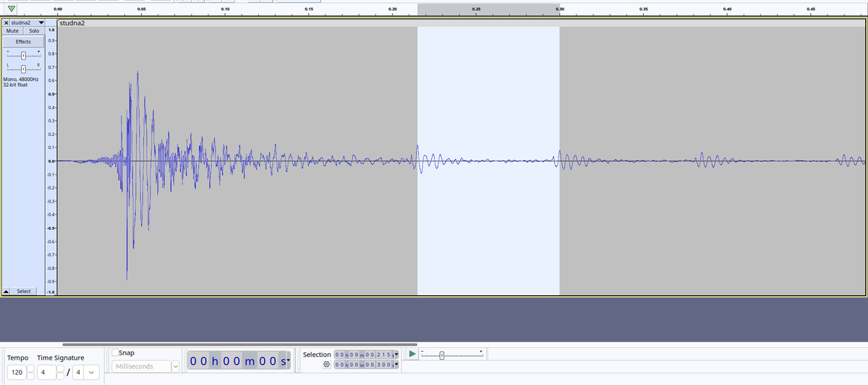Open the selection start format dropdown arrow
Screen dimensions: 868x385
coord(396,355)
